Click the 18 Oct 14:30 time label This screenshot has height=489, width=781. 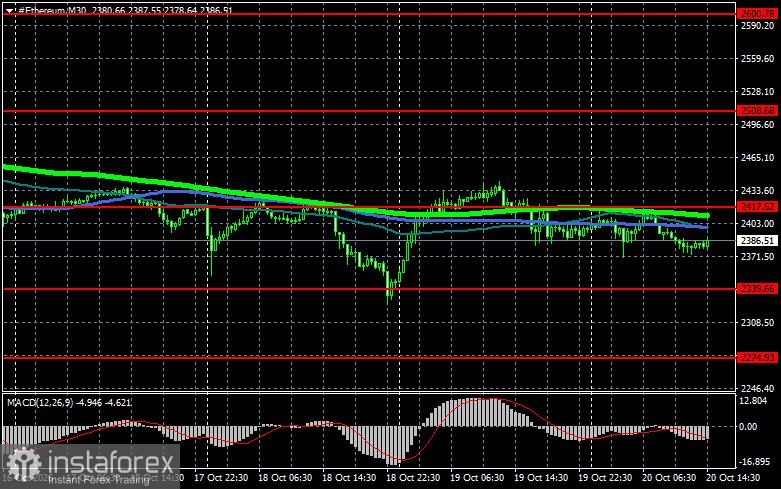click(x=349, y=478)
